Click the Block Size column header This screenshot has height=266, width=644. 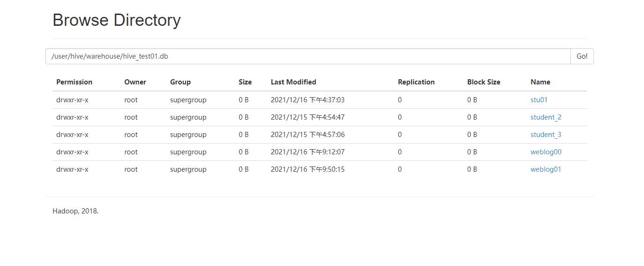click(484, 82)
